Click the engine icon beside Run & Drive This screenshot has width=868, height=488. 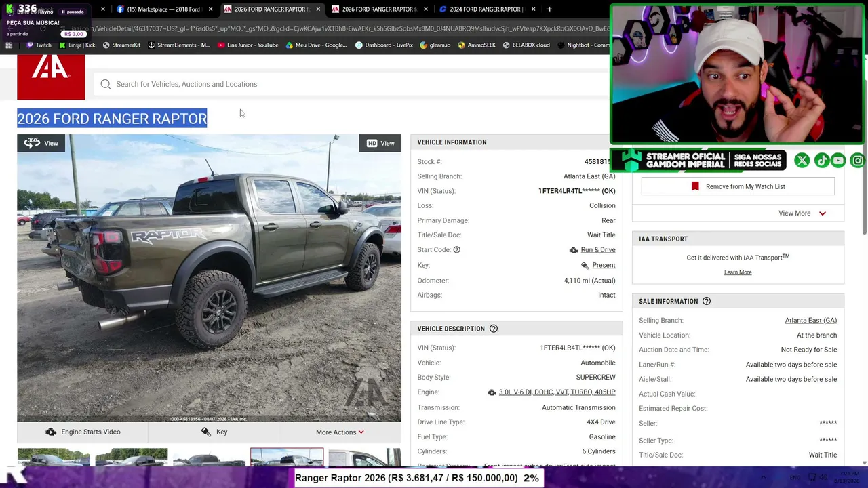click(574, 250)
